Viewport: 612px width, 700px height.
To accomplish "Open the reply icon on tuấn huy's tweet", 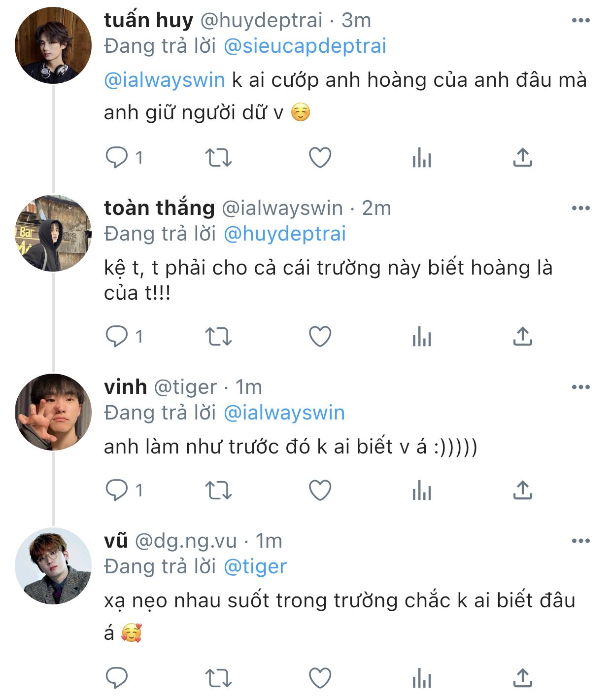I will [x=117, y=158].
